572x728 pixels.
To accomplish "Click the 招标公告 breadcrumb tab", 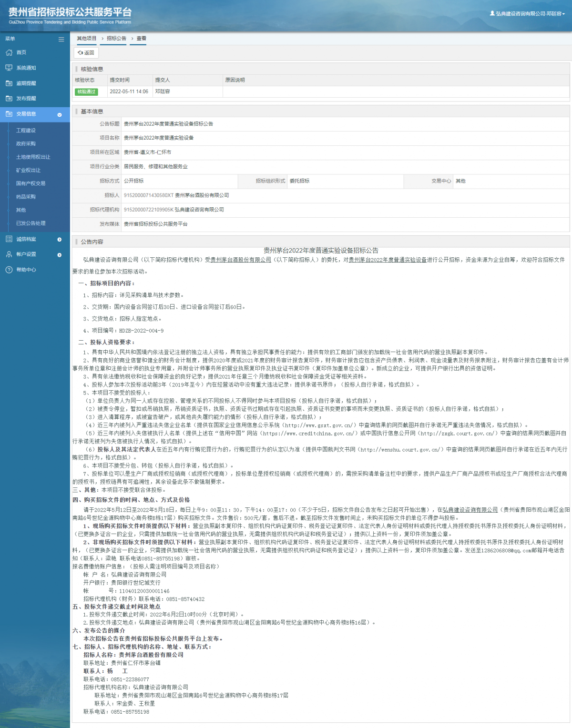I will pos(116,39).
